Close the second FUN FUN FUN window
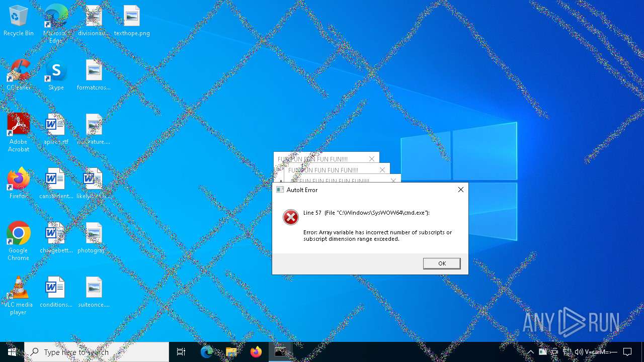This screenshot has width=644, height=362. click(382, 170)
